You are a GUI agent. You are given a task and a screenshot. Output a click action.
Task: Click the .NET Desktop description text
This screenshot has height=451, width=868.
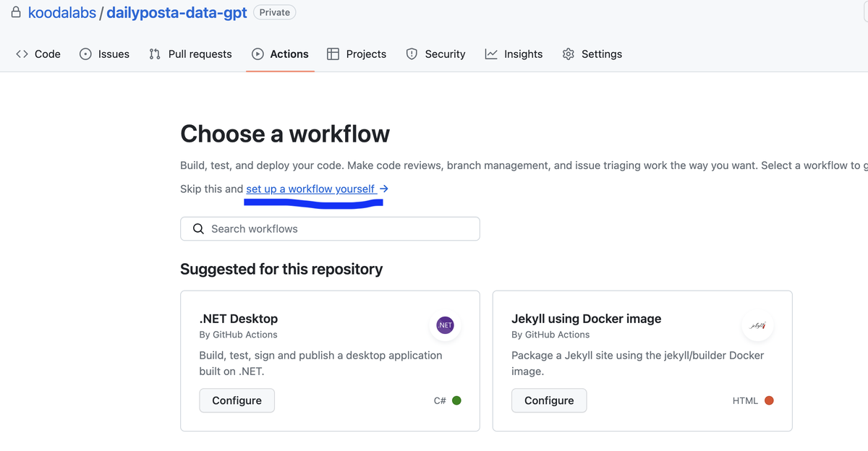(x=320, y=363)
